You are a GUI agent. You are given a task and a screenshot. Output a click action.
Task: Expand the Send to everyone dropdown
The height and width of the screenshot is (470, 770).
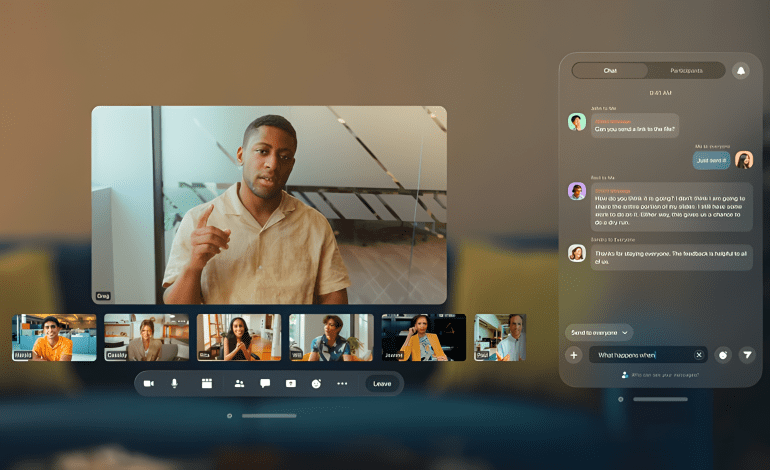[x=599, y=332]
